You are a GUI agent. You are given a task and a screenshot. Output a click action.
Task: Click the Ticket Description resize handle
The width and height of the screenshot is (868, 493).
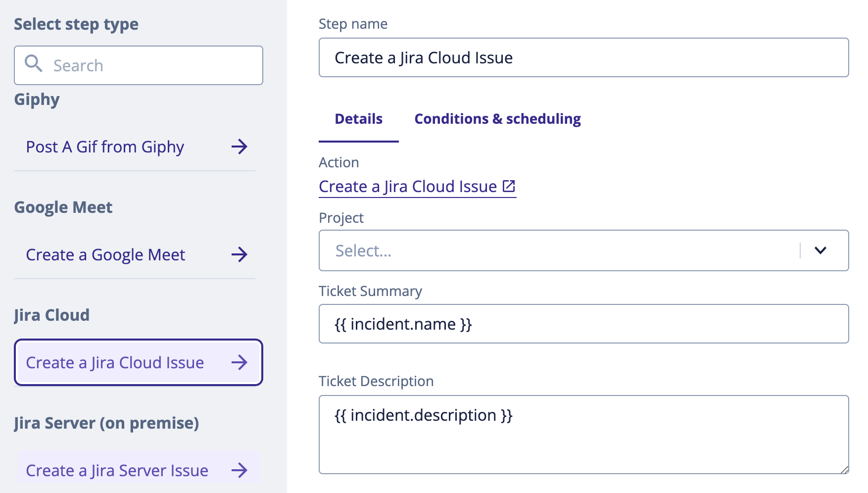tap(844, 469)
